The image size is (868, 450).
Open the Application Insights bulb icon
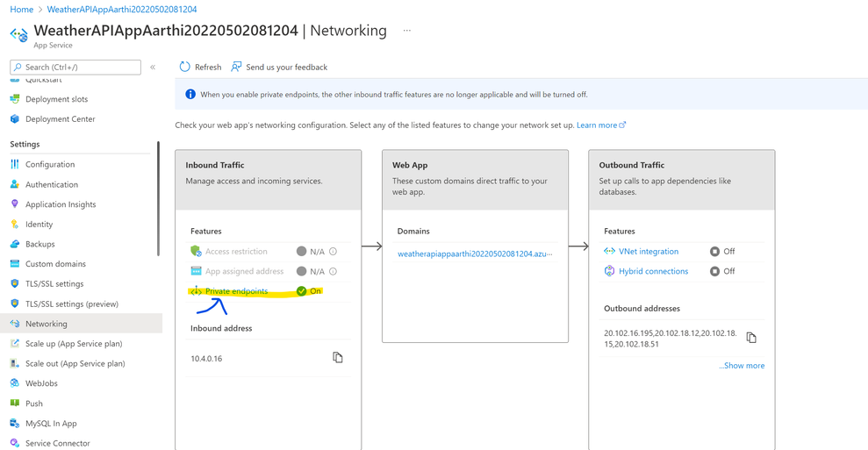point(15,204)
